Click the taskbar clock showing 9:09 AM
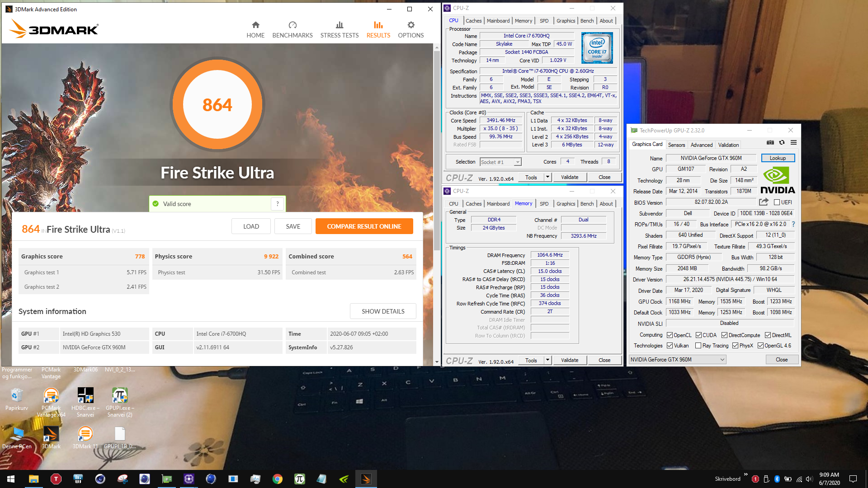 click(829, 479)
